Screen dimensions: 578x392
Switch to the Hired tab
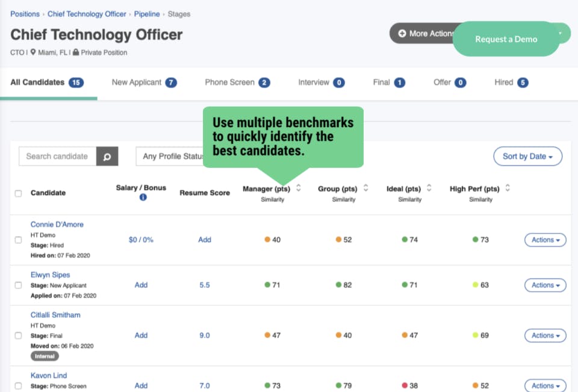tap(511, 82)
